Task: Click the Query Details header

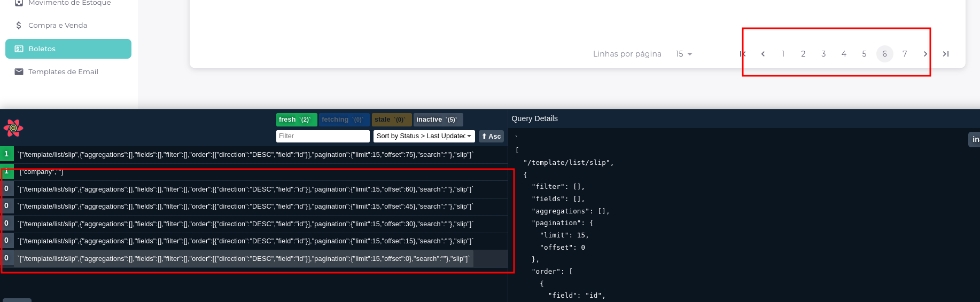Action: [534, 118]
